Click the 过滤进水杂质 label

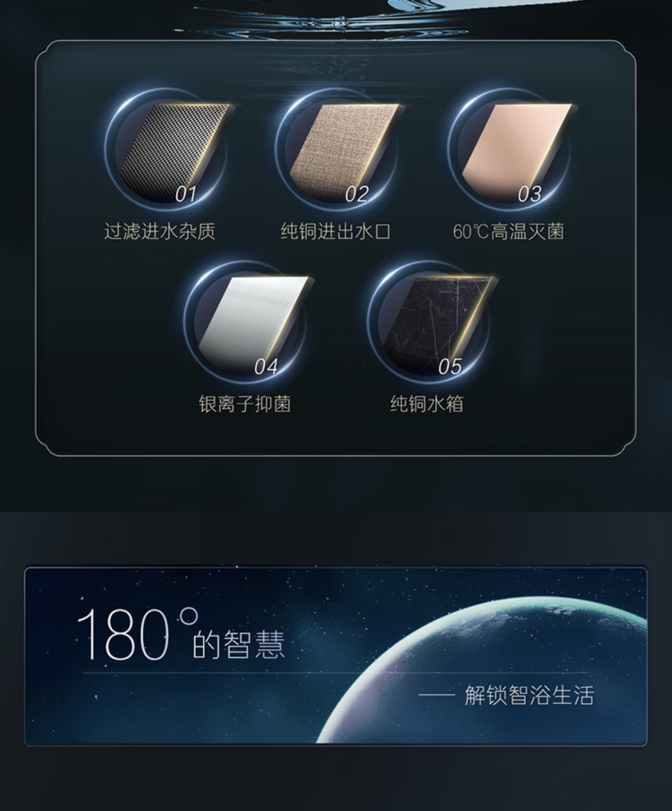160,231
